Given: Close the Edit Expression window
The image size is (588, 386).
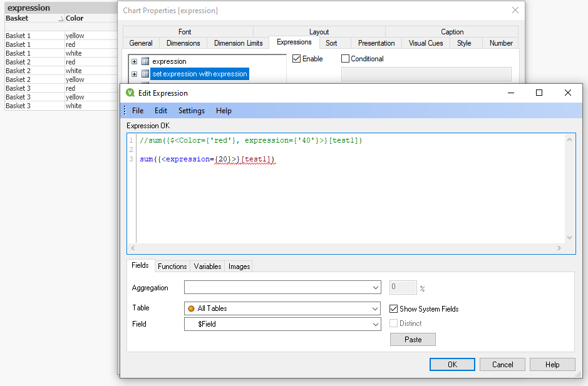Looking at the screenshot, I should pyautogui.click(x=568, y=93).
